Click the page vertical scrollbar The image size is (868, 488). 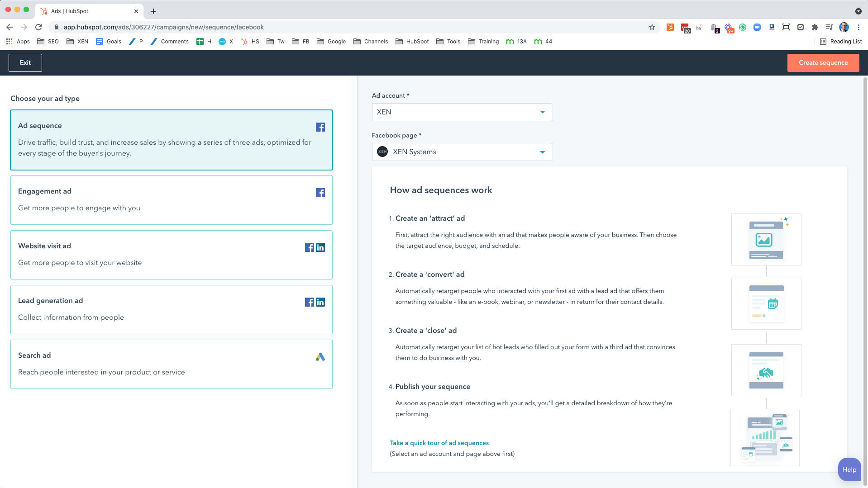[865, 282]
